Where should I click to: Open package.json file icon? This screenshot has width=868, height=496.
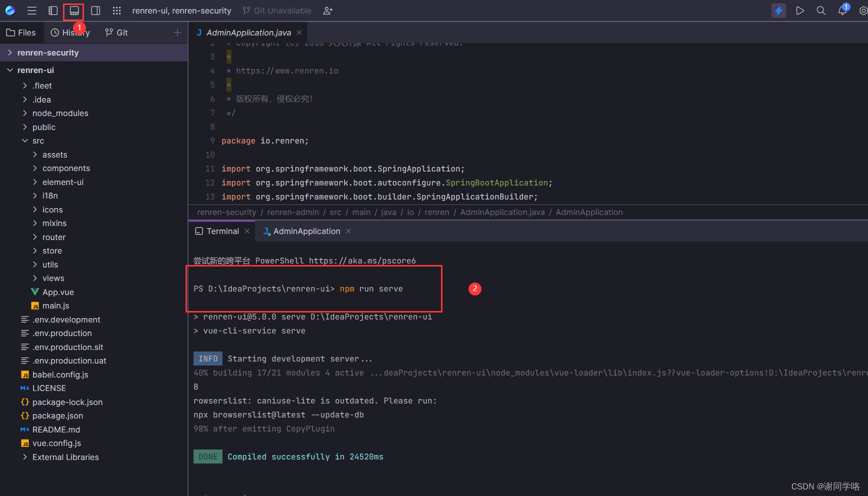pyautogui.click(x=25, y=415)
